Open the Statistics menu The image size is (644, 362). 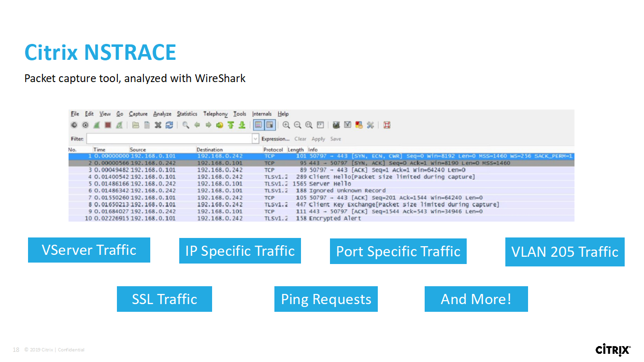tap(187, 114)
